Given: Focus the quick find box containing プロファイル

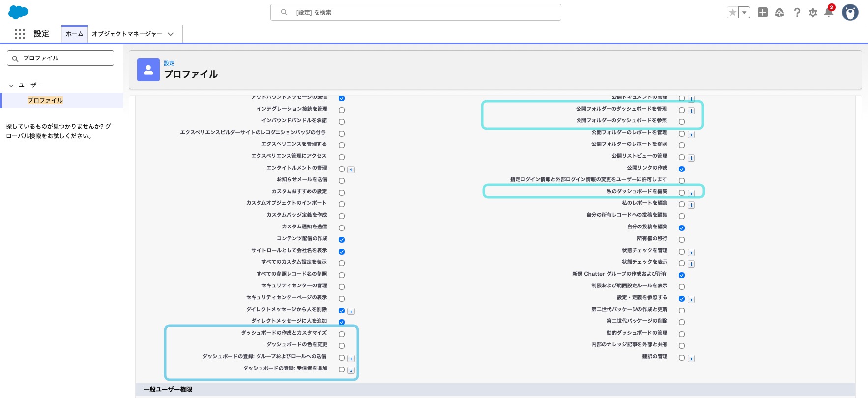Looking at the screenshot, I should click(60, 58).
